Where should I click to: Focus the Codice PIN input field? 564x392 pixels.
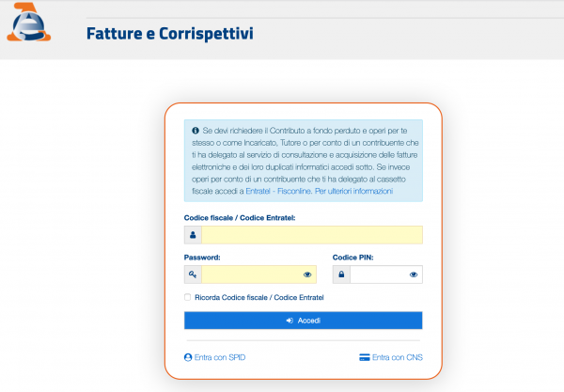[x=379, y=274]
